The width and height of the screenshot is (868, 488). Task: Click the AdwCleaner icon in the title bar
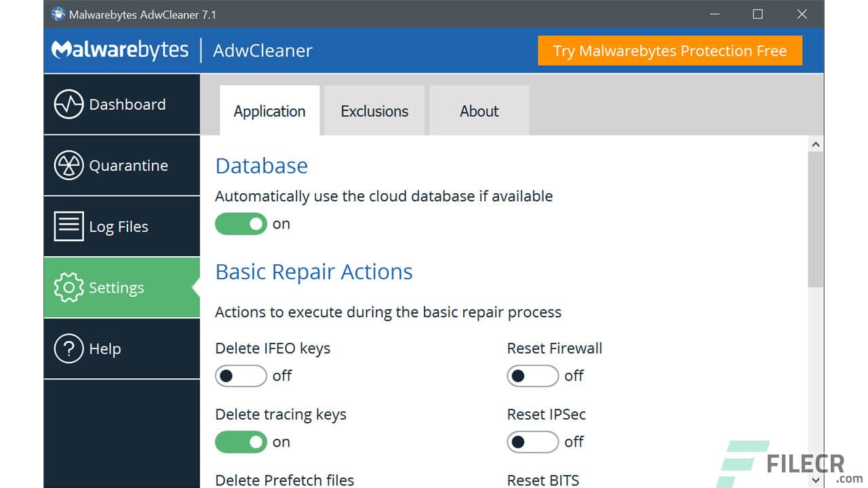[58, 14]
